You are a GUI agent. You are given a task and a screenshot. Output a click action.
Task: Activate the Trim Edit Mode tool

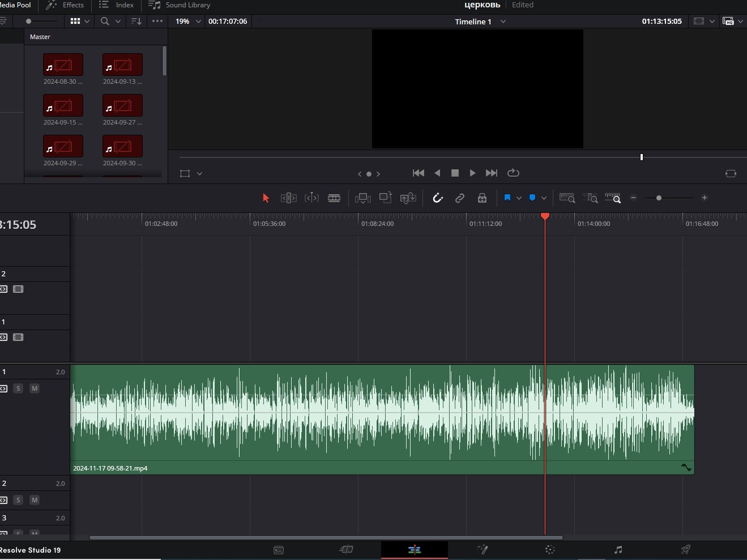click(289, 198)
